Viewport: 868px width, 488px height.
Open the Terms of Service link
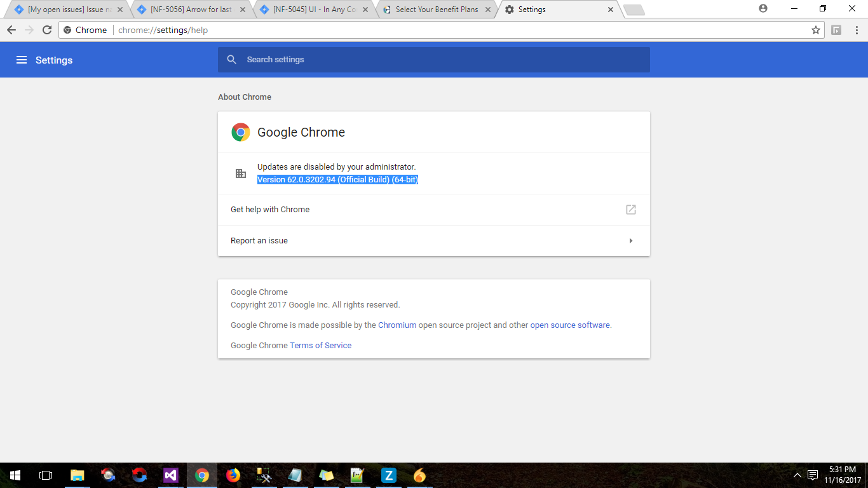pyautogui.click(x=320, y=346)
